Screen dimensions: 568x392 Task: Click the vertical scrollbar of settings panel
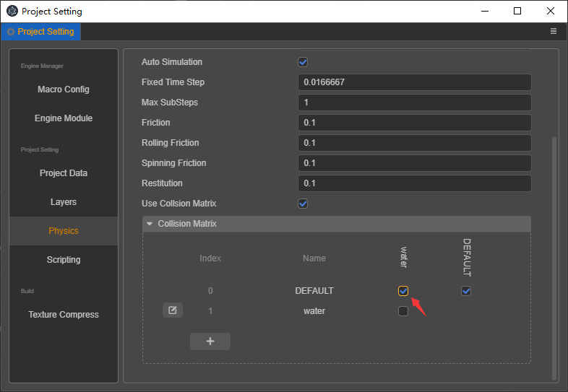554,258
